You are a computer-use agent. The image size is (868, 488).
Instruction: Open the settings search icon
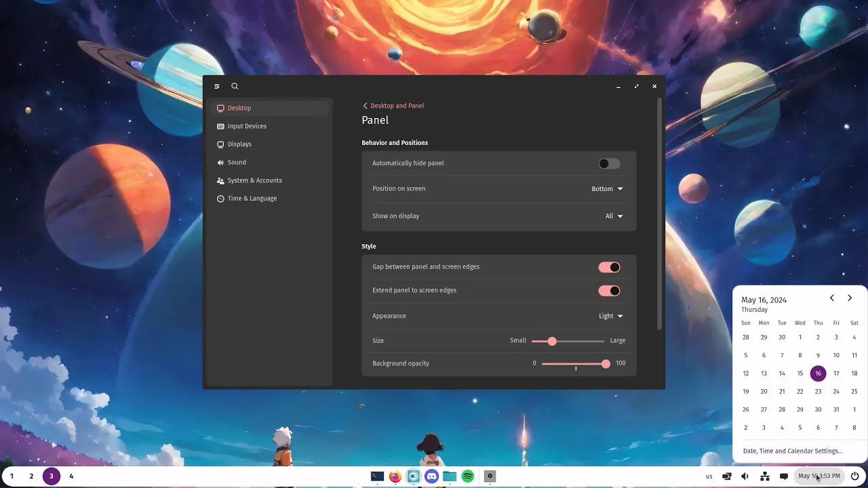235,86
